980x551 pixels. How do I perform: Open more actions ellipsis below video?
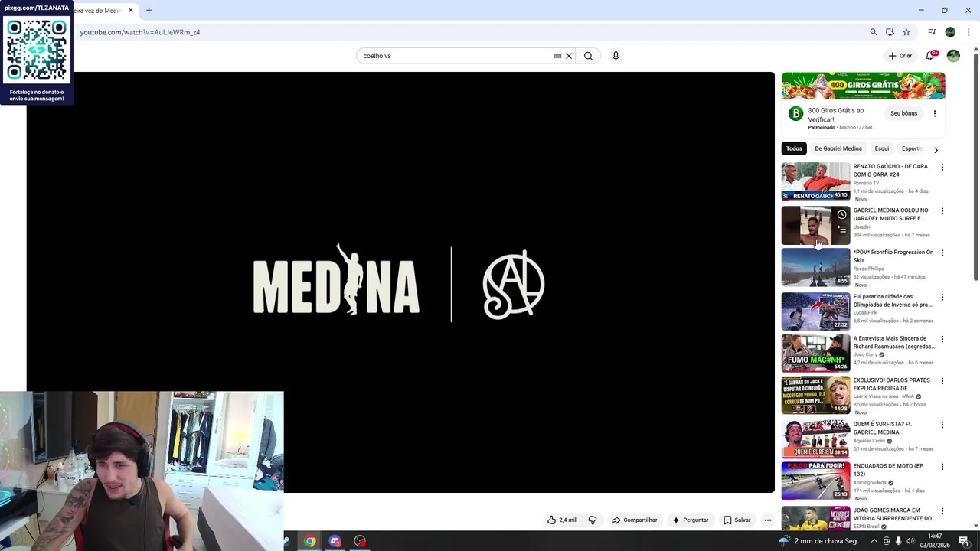click(768, 520)
